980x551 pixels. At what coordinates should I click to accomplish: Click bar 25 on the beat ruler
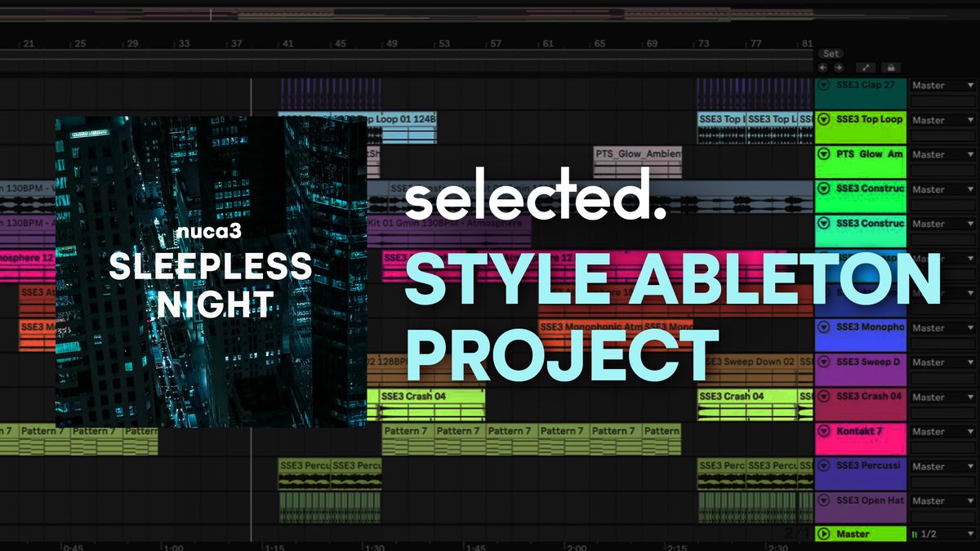[80, 44]
